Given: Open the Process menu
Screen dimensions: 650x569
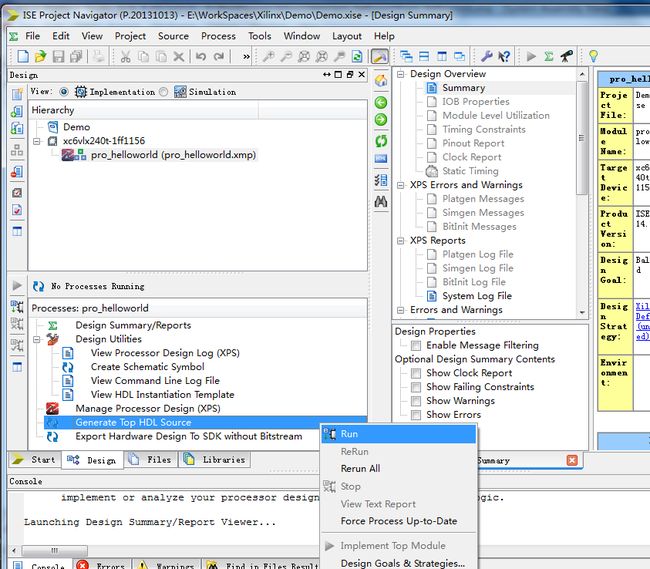Looking at the screenshot, I should point(218,36).
